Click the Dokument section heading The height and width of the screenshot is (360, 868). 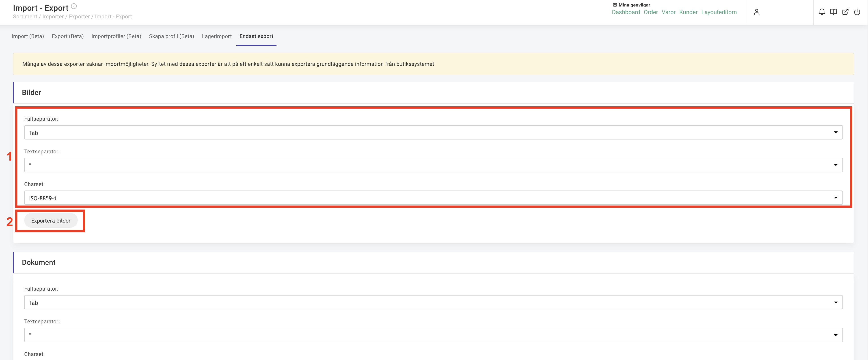click(x=38, y=262)
